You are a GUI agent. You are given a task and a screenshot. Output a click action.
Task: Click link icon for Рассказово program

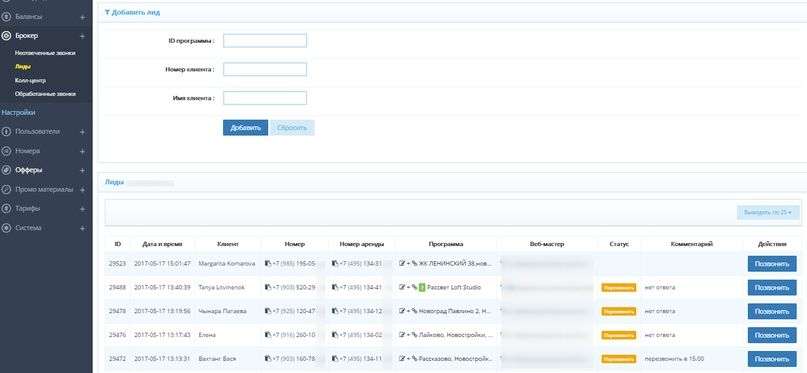click(x=415, y=359)
